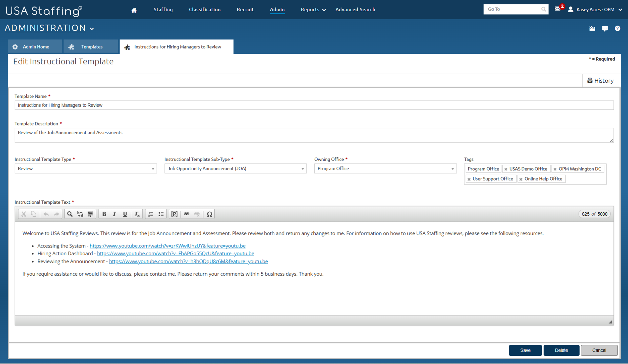The image size is (628, 364).
Task: Open the Owning Office dropdown
Action: [x=453, y=168]
